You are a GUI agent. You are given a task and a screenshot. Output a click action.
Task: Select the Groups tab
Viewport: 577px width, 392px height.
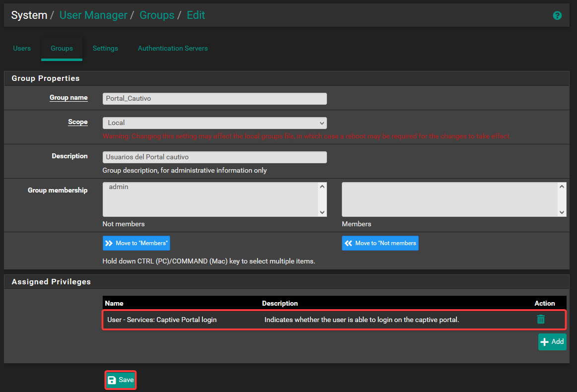click(62, 48)
